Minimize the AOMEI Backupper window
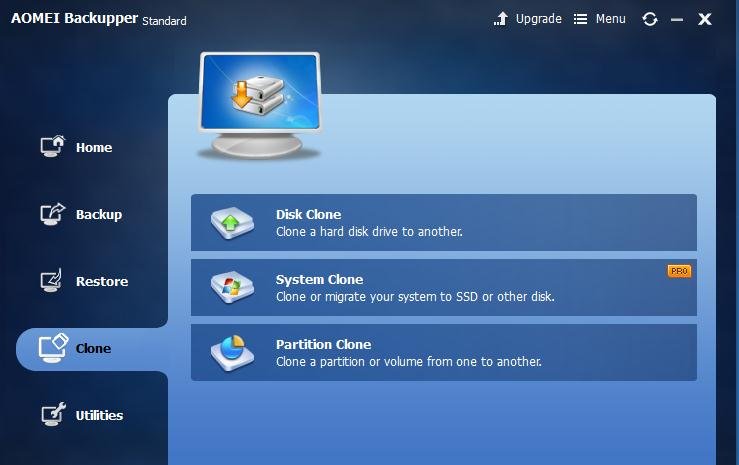 (x=677, y=19)
